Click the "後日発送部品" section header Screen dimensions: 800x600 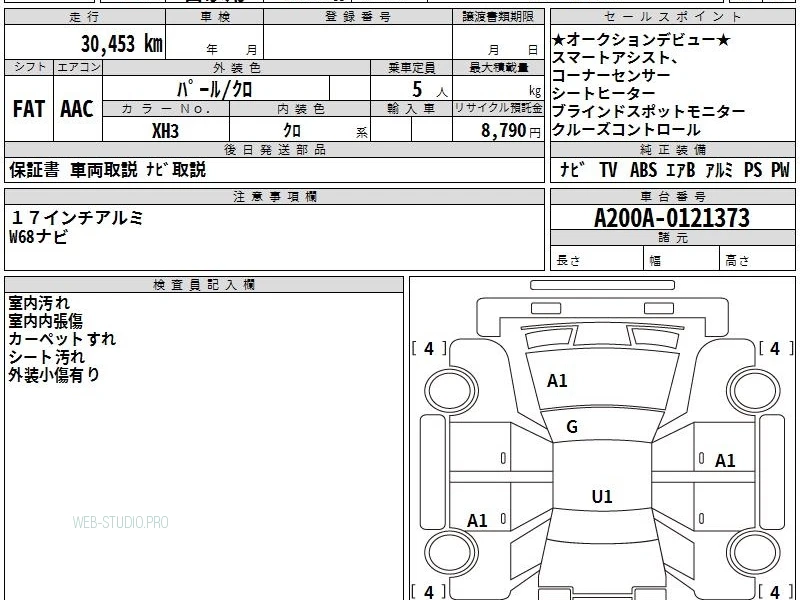[x=274, y=149]
